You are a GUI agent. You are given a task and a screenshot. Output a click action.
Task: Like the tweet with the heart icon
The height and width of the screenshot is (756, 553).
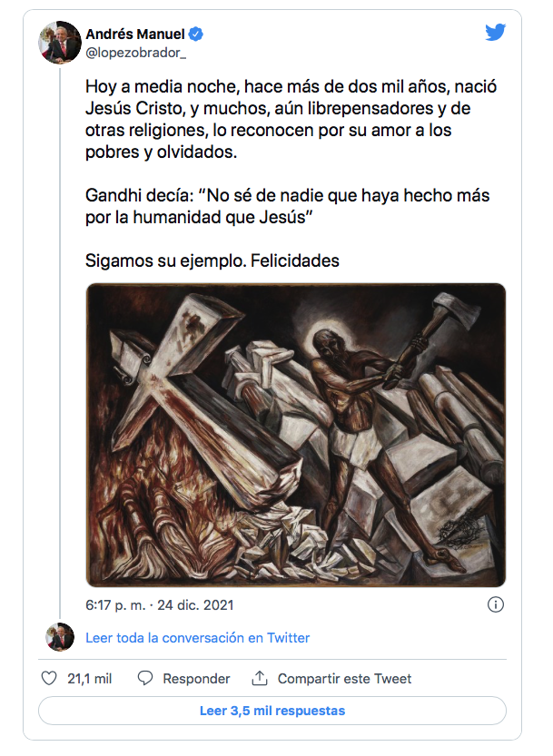tap(50, 679)
